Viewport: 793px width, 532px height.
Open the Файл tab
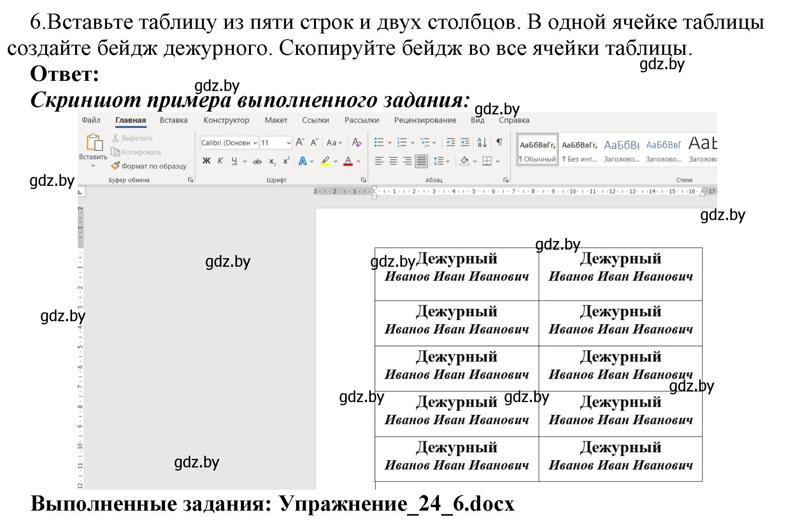coord(91,120)
